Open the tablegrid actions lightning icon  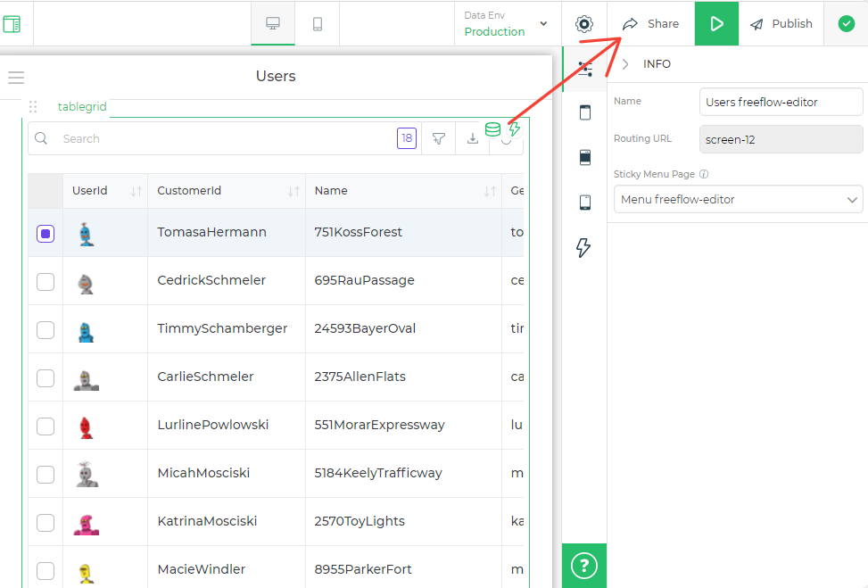click(x=514, y=129)
